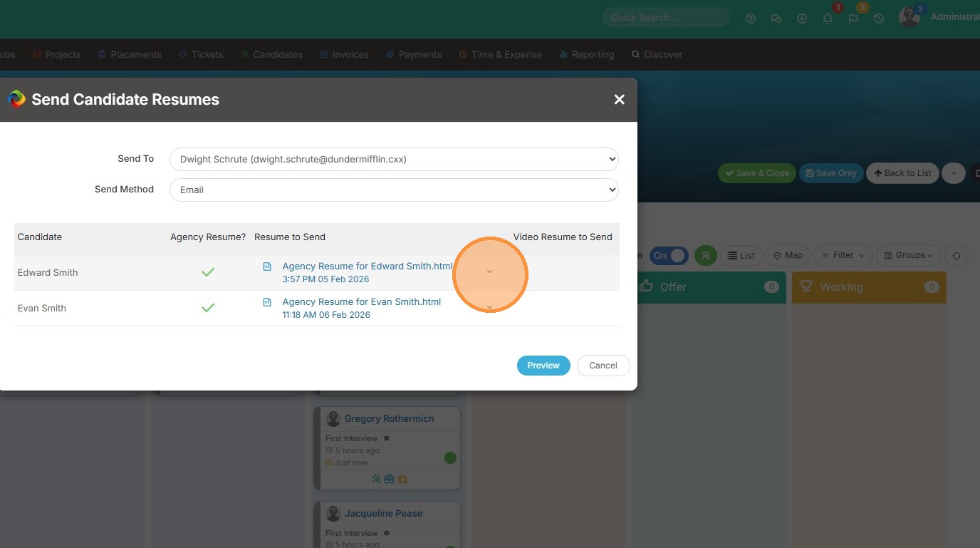Open the Candidates menu

click(271, 54)
